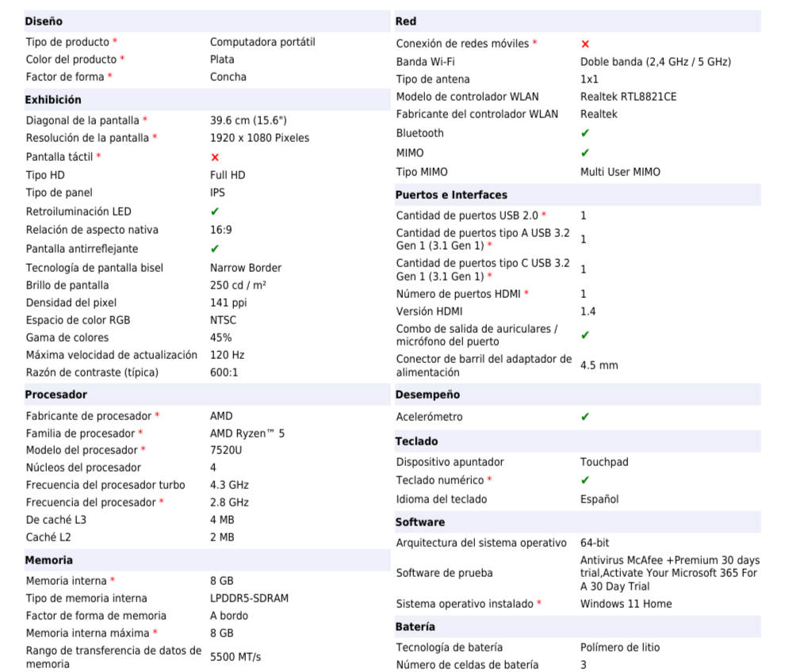785x672 pixels.
Task: Click the Memoria section heading
Action: pos(49,560)
